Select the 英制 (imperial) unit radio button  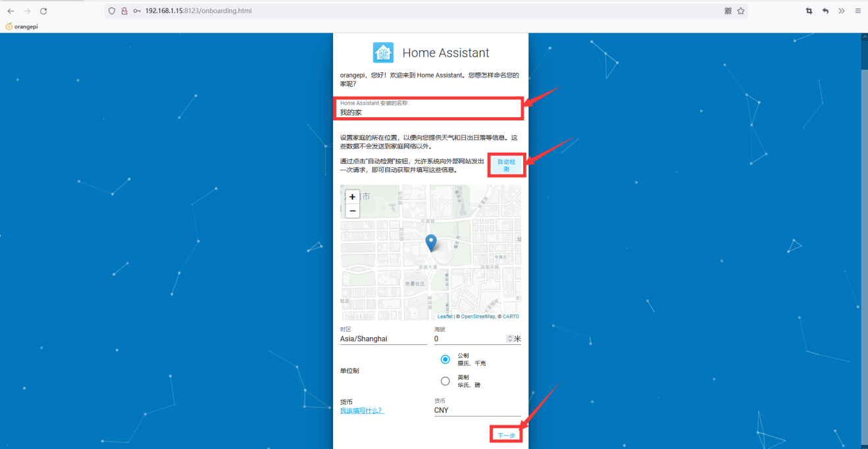pyautogui.click(x=446, y=381)
